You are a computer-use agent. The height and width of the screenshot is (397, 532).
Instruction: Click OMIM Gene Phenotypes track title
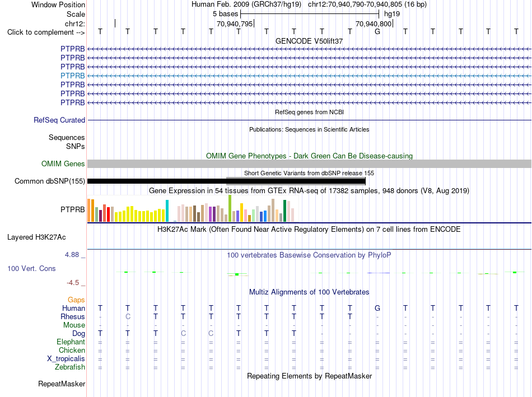coord(309,156)
